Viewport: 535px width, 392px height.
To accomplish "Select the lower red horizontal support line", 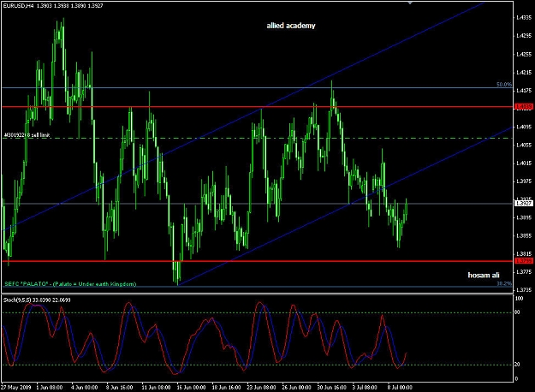I will pyautogui.click(x=258, y=261).
